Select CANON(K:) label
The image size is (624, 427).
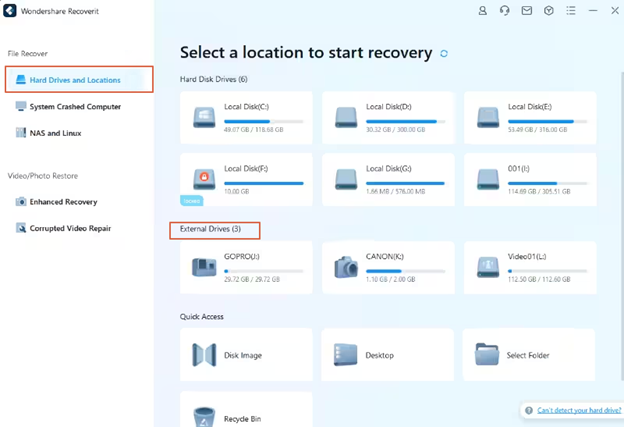click(x=385, y=257)
